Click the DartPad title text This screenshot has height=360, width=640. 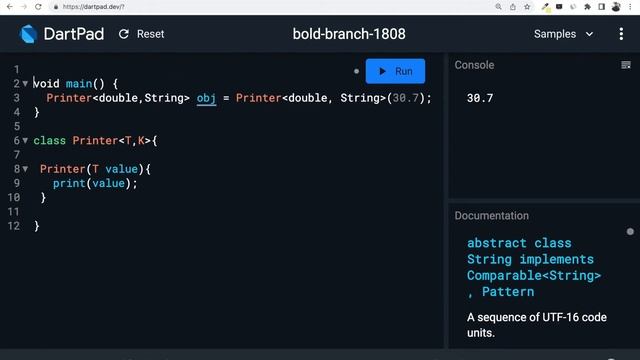click(x=74, y=34)
